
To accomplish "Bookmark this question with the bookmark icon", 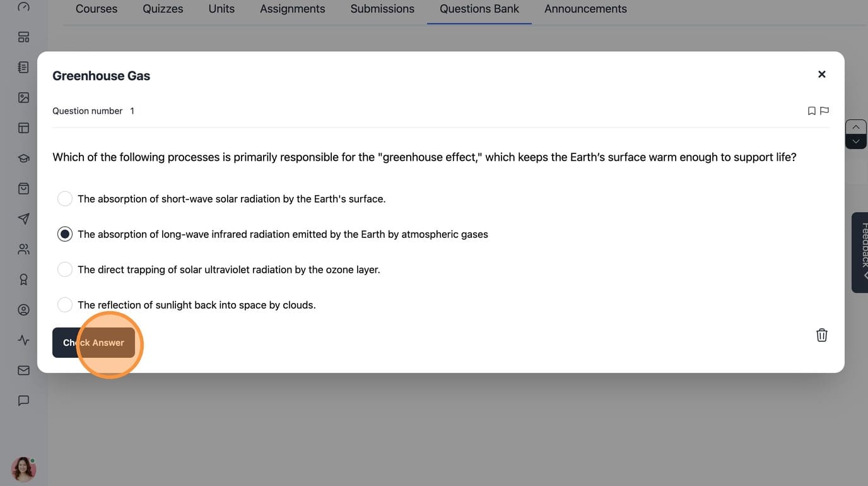I will tap(812, 111).
